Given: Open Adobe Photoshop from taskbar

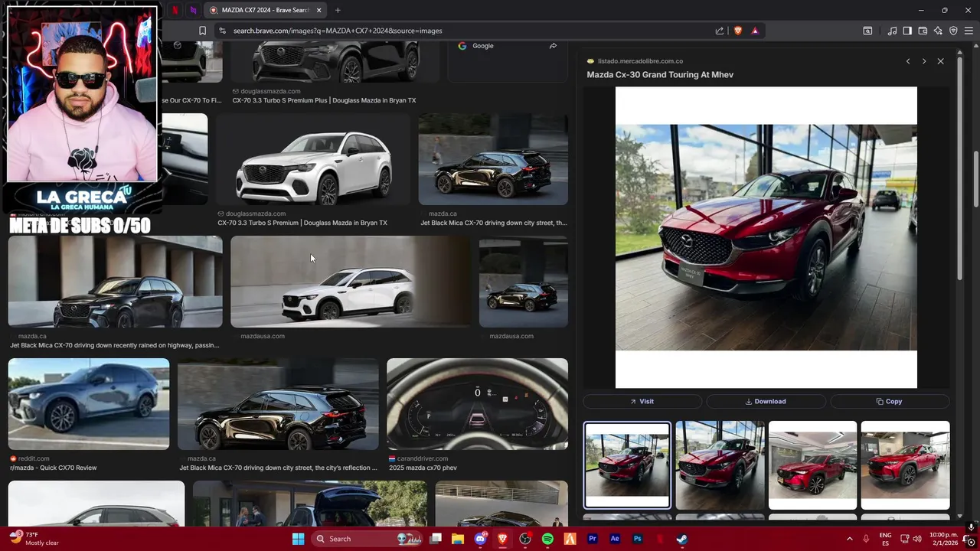Looking at the screenshot, I should tap(637, 539).
